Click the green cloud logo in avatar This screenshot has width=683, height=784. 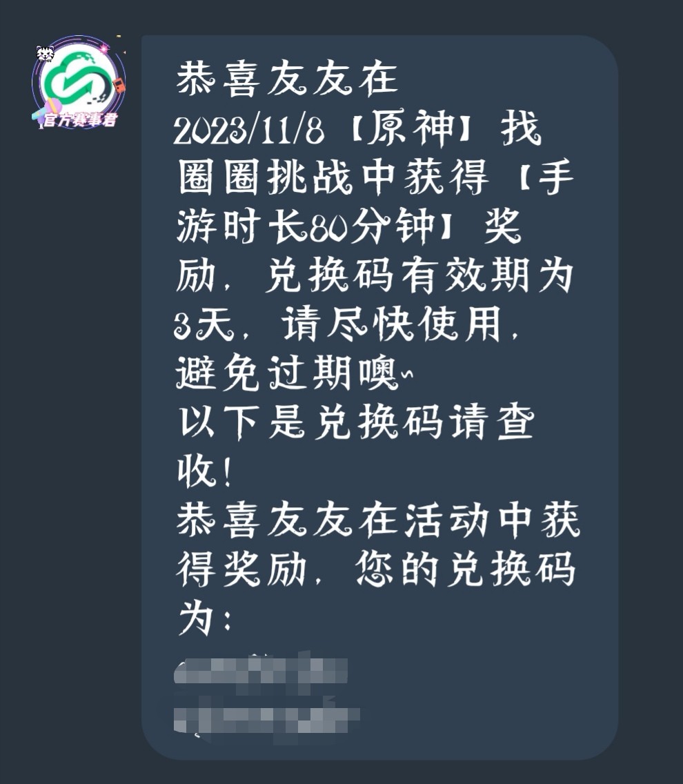75,79
